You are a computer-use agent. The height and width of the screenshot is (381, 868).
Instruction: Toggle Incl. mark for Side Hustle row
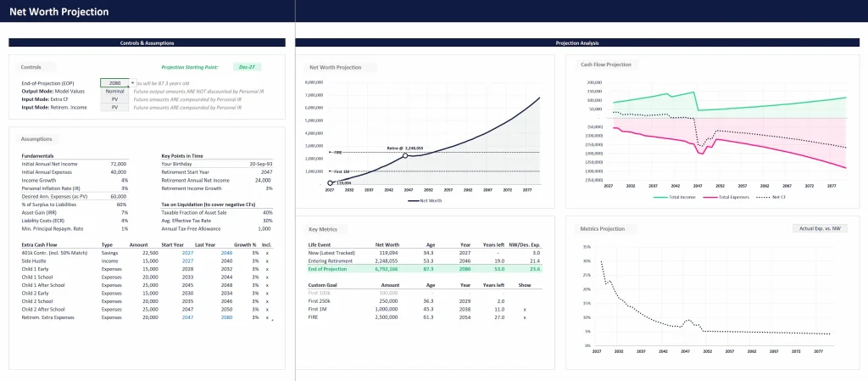tap(267, 261)
